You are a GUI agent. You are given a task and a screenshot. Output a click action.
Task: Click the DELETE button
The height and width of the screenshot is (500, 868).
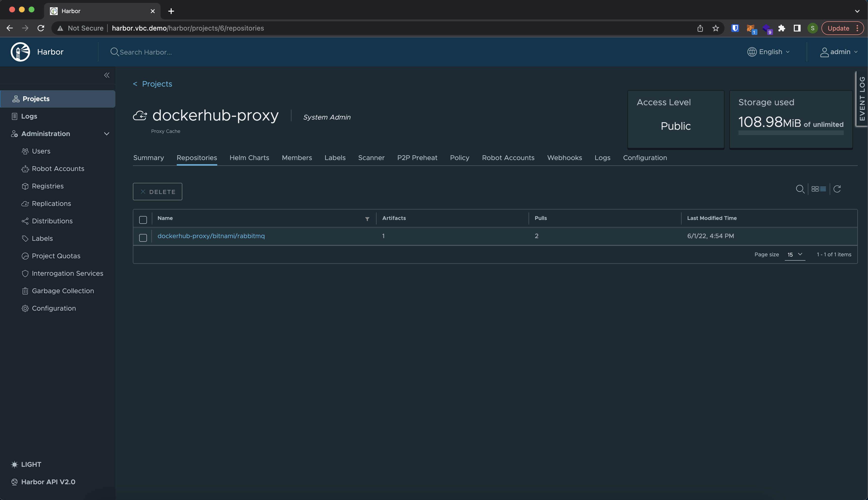pyautogui.click(x=158, y=192)
